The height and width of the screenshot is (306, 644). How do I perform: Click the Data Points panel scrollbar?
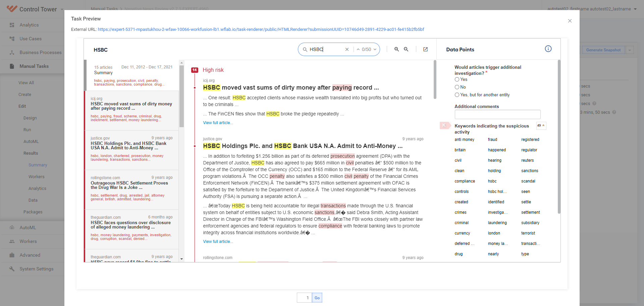559,137
